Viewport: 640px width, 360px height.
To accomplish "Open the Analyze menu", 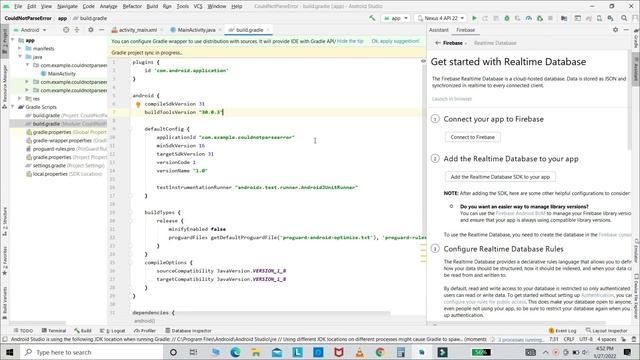I will coord(108,6).
